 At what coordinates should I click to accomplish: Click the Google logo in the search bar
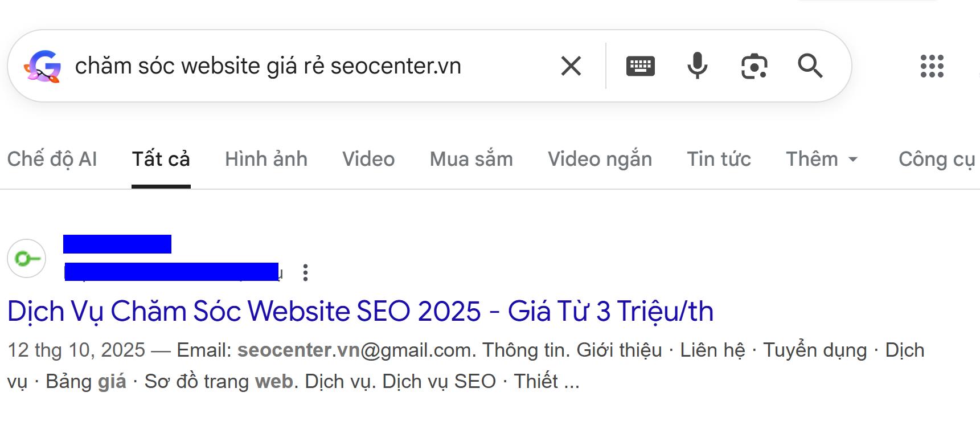tap(44, 66)
